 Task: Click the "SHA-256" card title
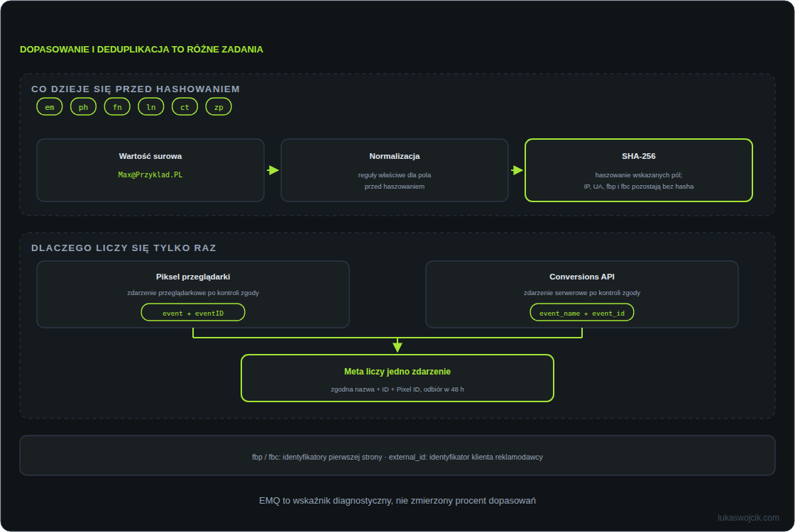(639, 156)
